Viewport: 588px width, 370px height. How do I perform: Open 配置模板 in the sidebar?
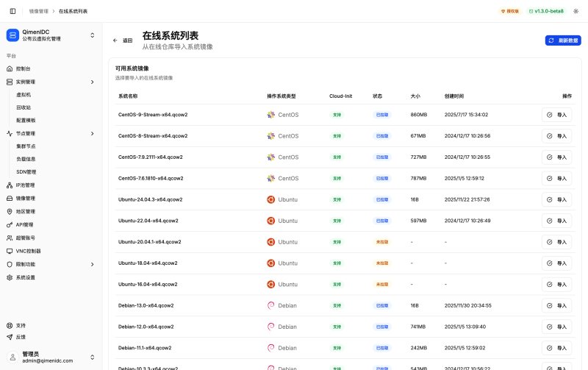coord(26,121)
